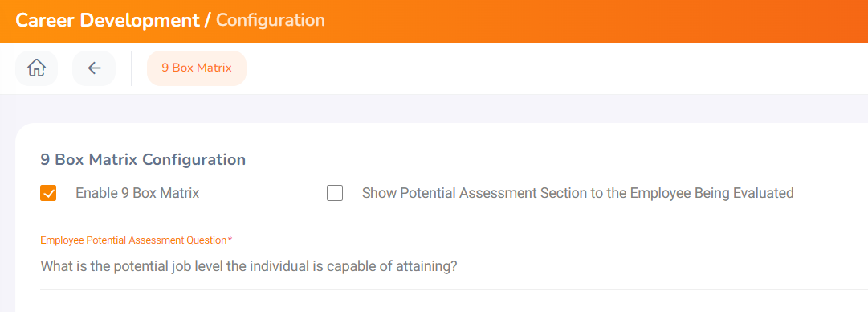The height and width of the screenshot is (312, 868).
Task: Select the 9 Box Matrix Configuration heading
Action: coord(143,160)
